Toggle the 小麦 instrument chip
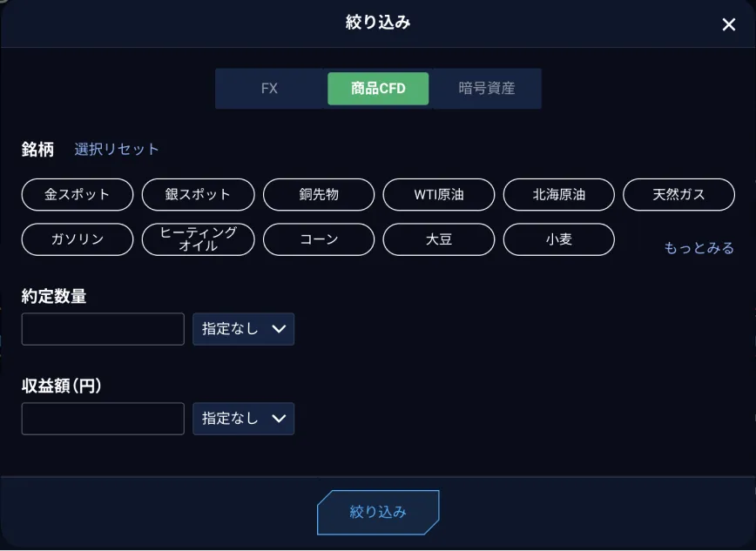Screen dimensions: 756x551 (x=559, y=239)
